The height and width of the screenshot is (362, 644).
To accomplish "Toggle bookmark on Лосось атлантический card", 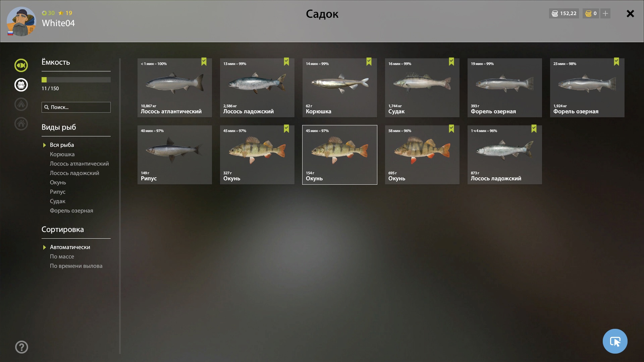I will pyautogui.click(x=204, y=62).
